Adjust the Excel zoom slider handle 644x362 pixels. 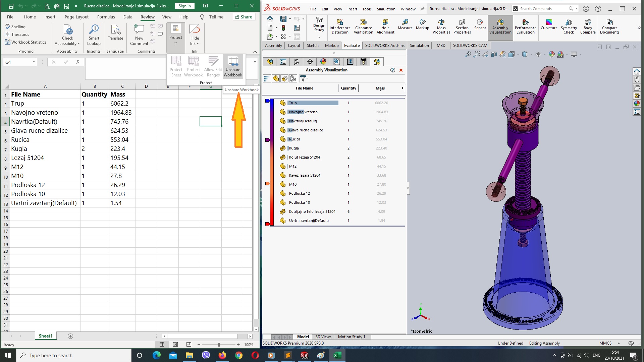coord(219,345)
